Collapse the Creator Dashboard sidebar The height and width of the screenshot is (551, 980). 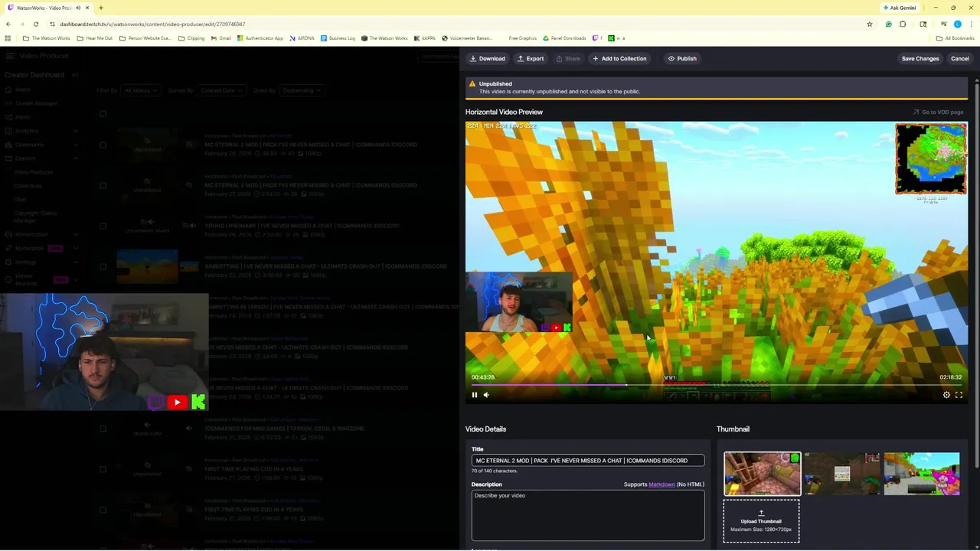[75, 75]
